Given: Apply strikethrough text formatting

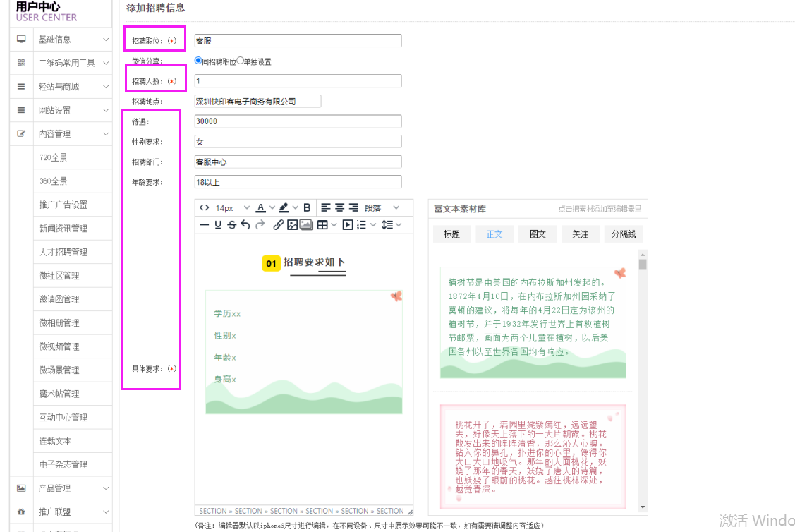Looking at the screenshot, I should 231,225.
